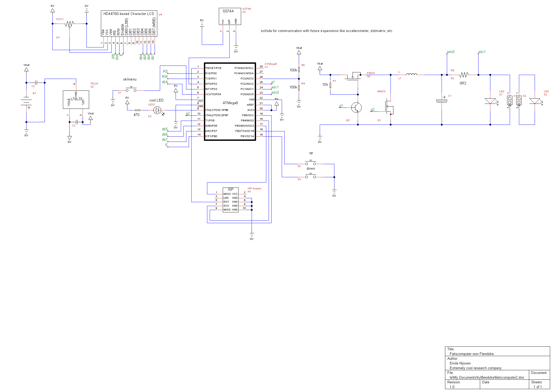Click the Q3 bipolar transistor symbol
This screenshot has height=392, width=553.
(356, 108)
